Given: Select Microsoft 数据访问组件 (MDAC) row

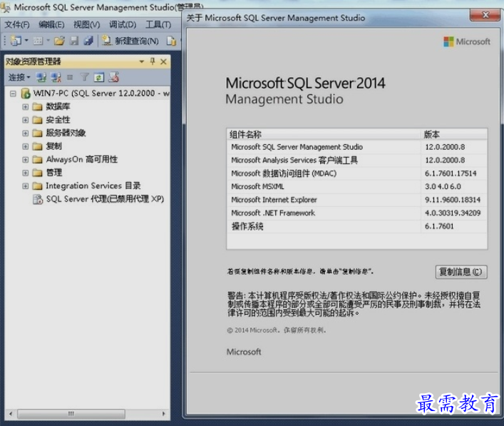Looking at the screenshot, I should (356, 173).
